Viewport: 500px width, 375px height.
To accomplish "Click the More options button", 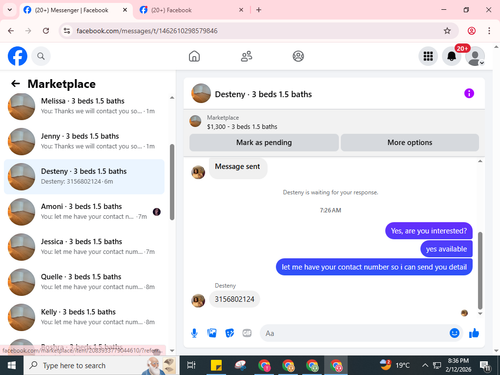I will [410, 143].
